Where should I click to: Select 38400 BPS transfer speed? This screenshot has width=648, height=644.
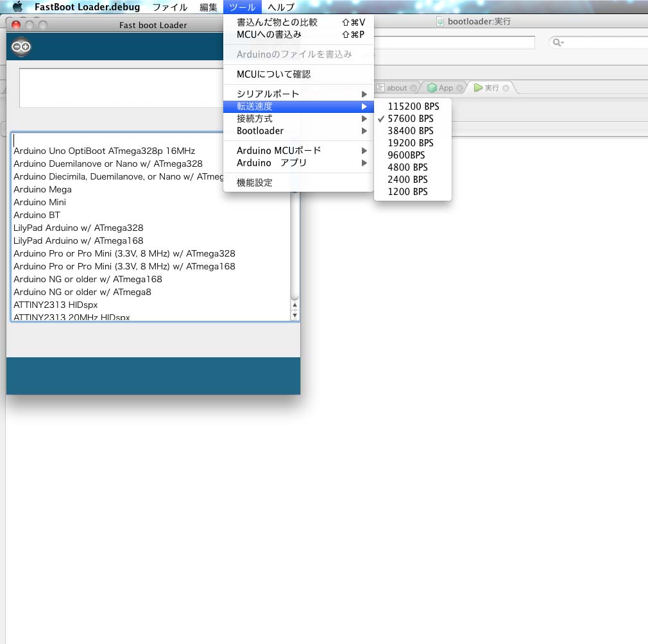pyautogui.click(x=413, y=131)
